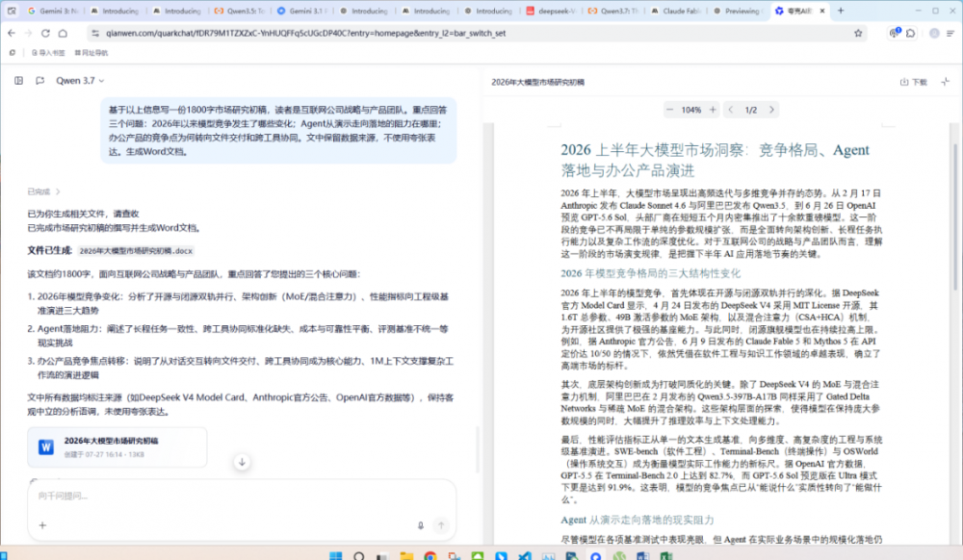View site information icon in address bar

[94, 33]
